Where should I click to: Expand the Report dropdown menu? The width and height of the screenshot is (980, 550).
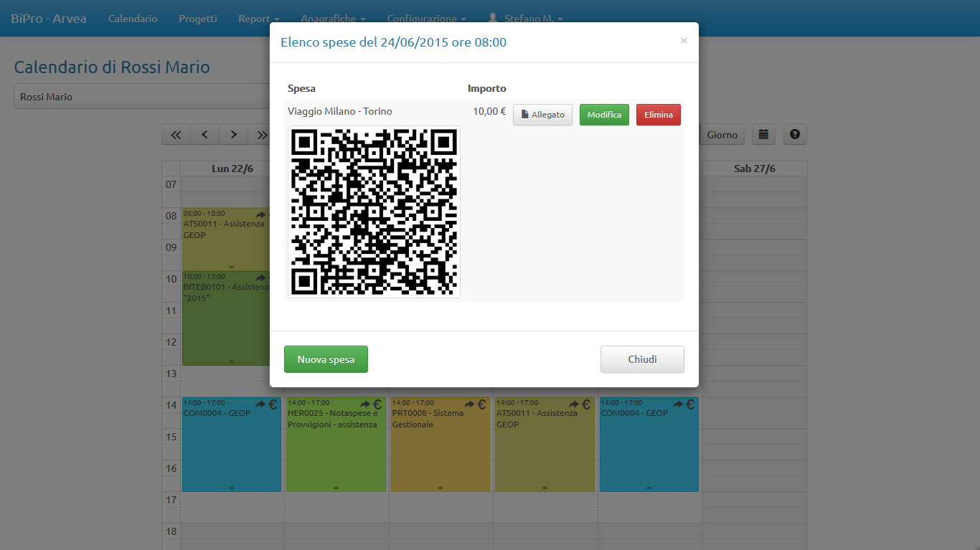pos(258,19)
